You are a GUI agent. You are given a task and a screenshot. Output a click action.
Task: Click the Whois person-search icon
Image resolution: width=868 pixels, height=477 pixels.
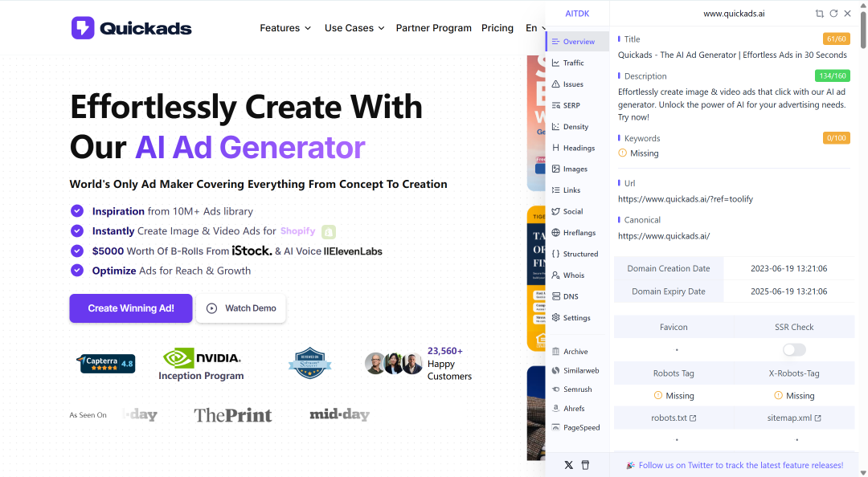click(x=556, y=275)
